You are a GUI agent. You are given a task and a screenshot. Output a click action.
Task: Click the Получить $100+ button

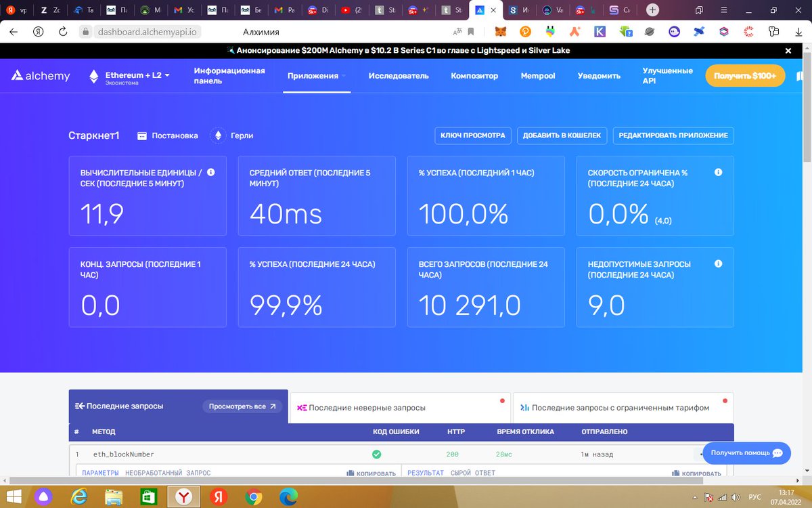click(x=745, y=76)
